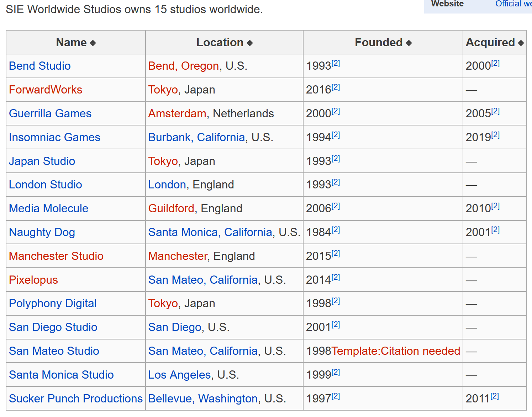Click Tokyo link in ForwardWorks row
This screenshot has width=532, height=417.
pyautogui.click(x=163, y=90)
